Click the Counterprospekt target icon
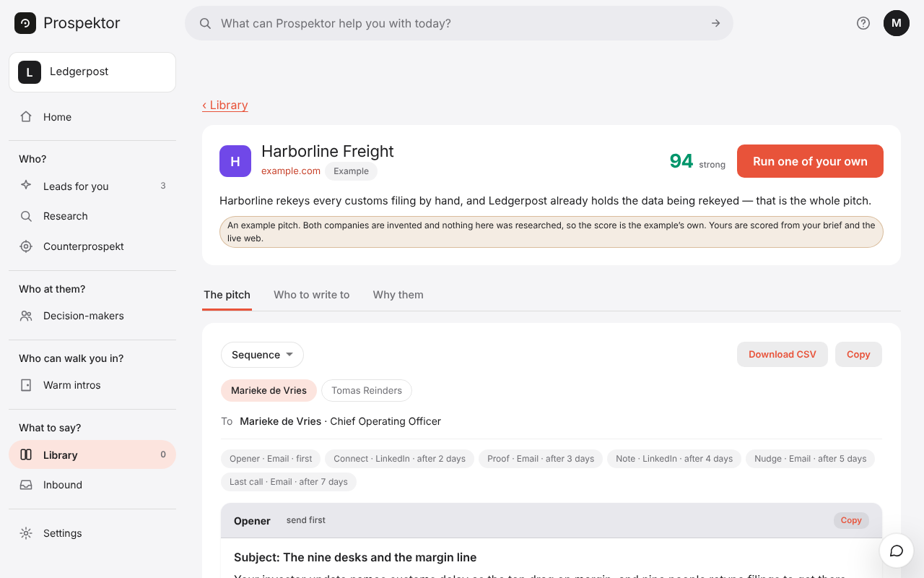Viewport: 924px width, 578px height. tap(26, 246)
